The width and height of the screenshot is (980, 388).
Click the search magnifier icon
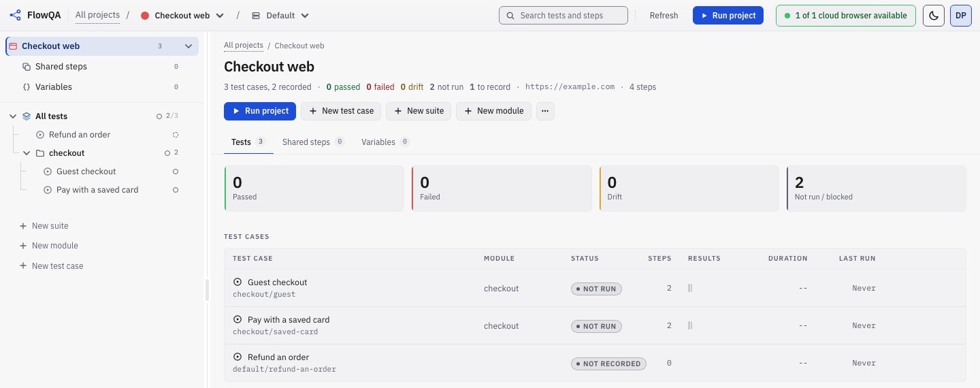(x=510, y=15)
